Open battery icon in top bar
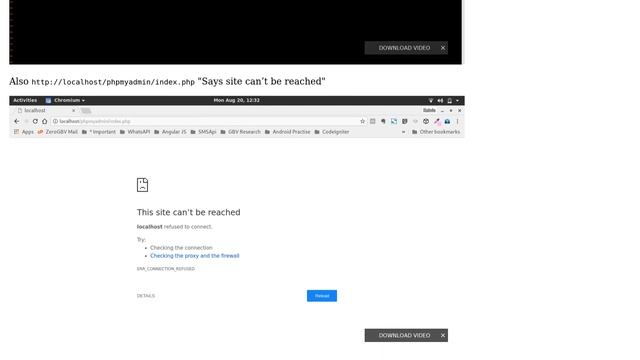The height and width of the screenshot is (360, 640). coord(449,100)
